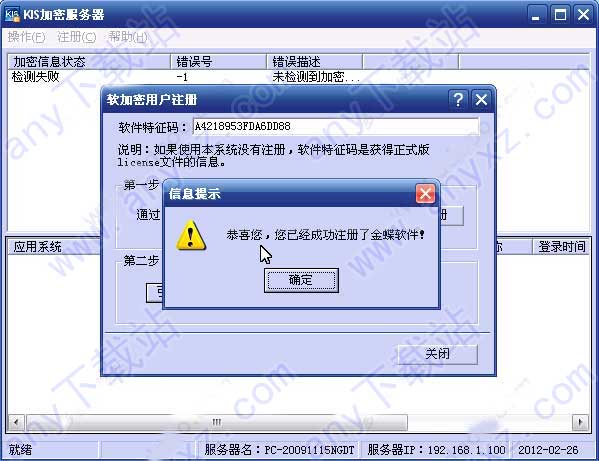
Task: Click the help question mark in the 软加密用户注册 dialog
Action: pyautogui.click(x=458, y=100)
